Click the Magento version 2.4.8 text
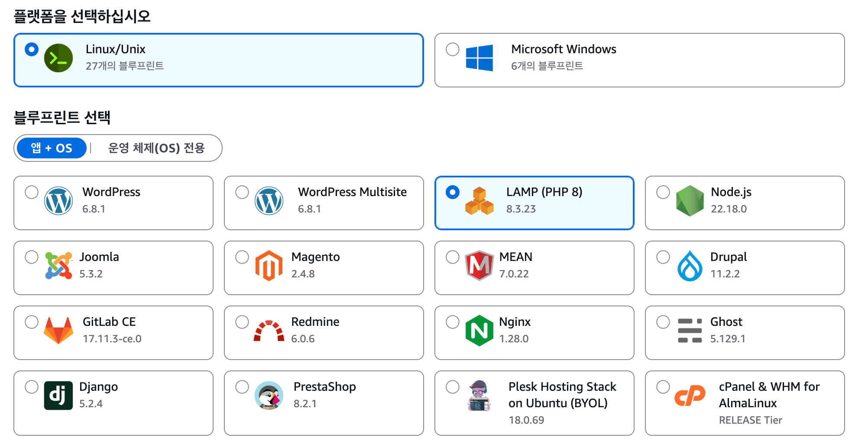This screenshot has width=868, height=444. click(x=303, y=274)
